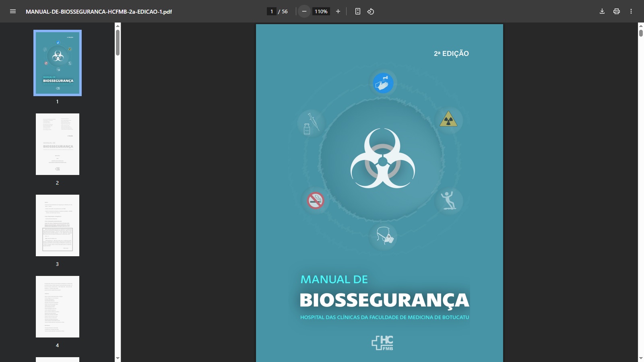This screenshot has width=644, height=362.
Task: Click the thumbnail sidebar scrollbar handle
Action: 118,43
